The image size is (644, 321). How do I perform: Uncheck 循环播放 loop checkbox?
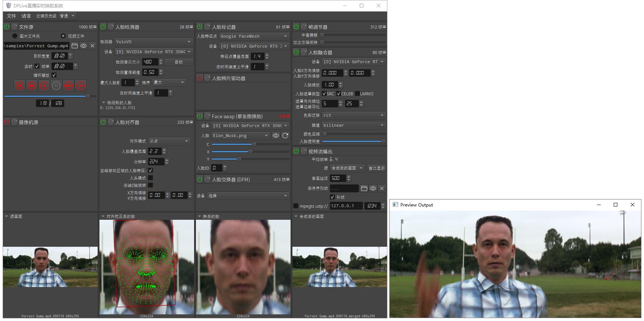coord(54,75)
